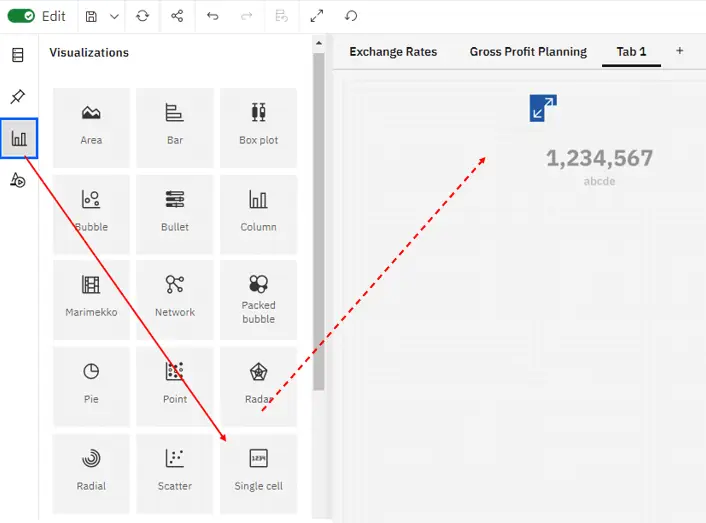
Task: Click the abcde label under the value
Action: (599, 181)
